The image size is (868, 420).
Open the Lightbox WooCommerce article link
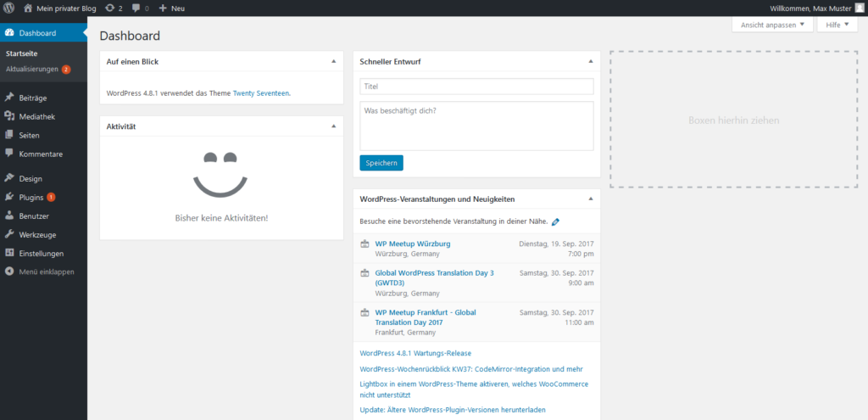474,389
